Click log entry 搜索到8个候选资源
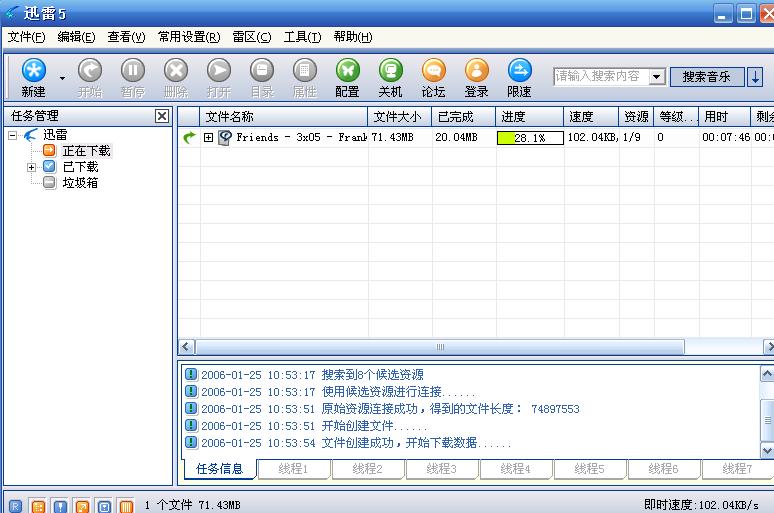This screenshot has width=774, height=513. [373, 375]
